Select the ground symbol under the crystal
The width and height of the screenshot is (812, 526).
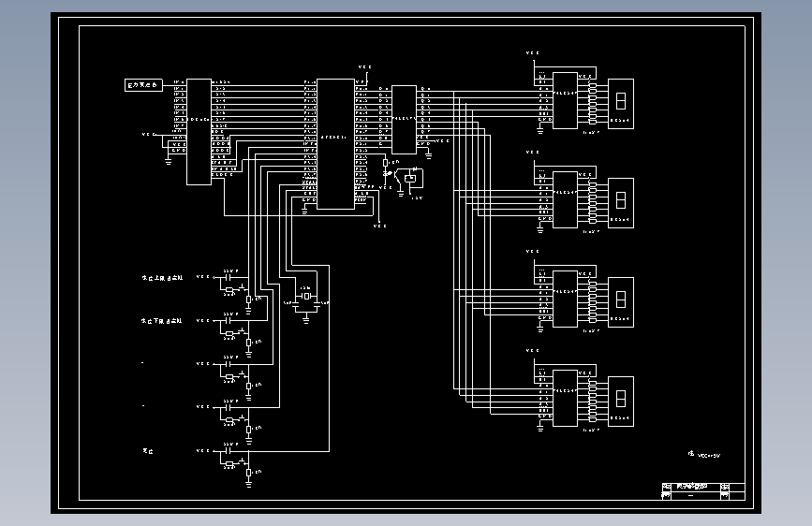coord(306,320)
